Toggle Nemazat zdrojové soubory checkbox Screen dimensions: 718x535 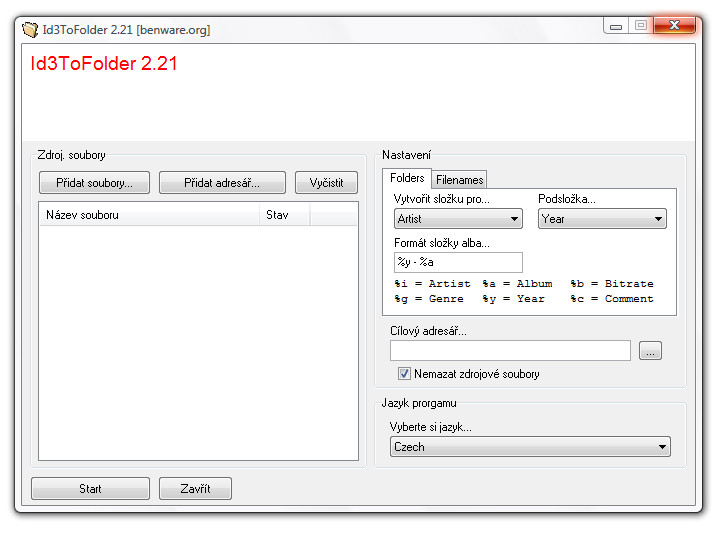(x=404, y=374)
